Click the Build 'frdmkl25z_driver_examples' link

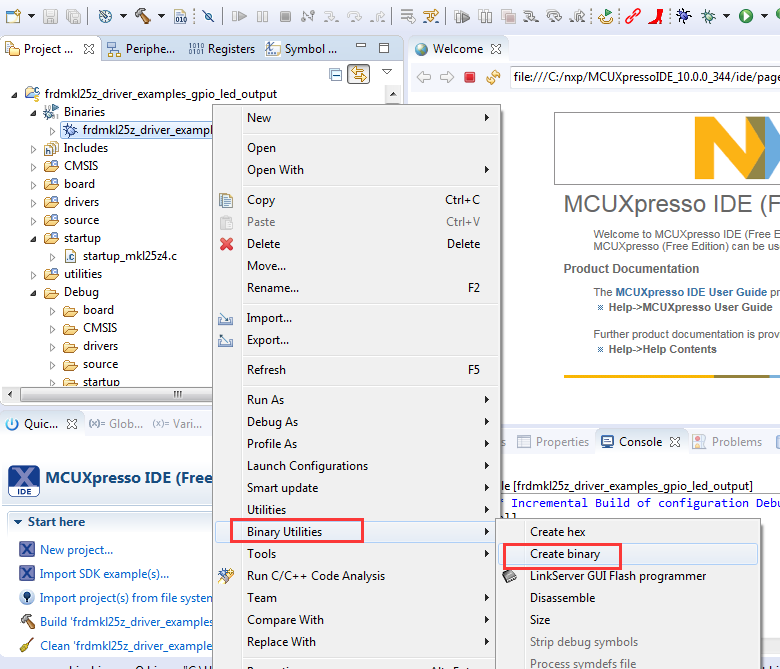coord(126,622)
